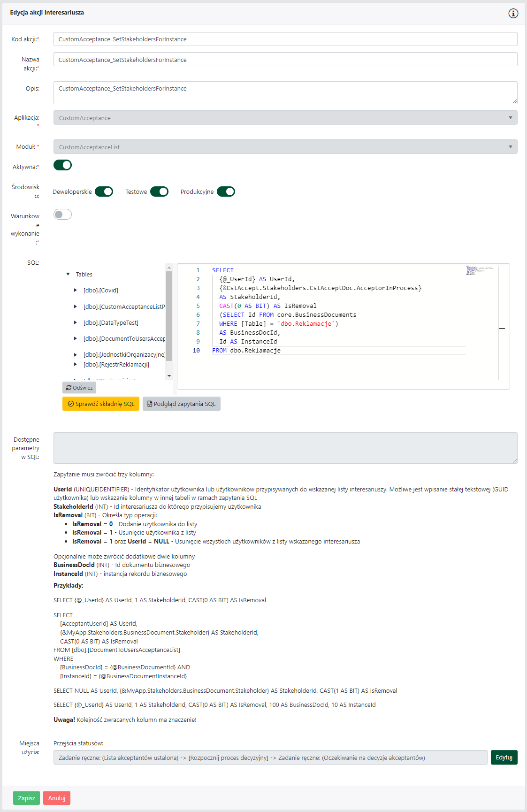527x812 pixels.
Task: Select the [dbo].[RejestrReklamacji] table label
Action: tap(116, 364)
